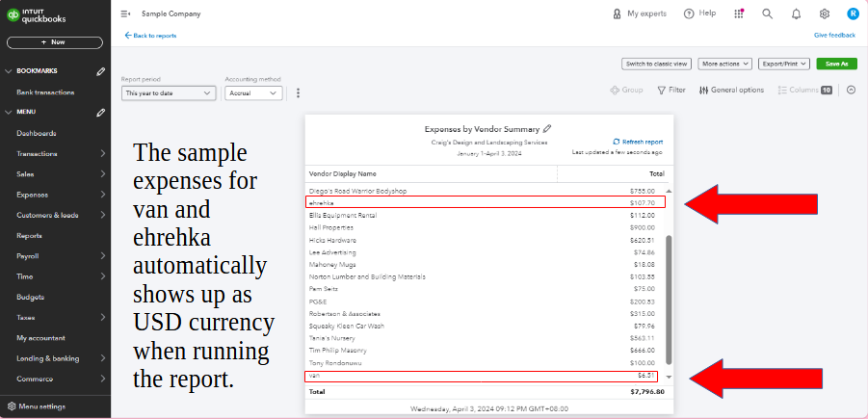Image resolution: width=868 pixels, height=419 pixels.
Task: Open the Accounting method dropdown
Action: click(x=253, y=93)
